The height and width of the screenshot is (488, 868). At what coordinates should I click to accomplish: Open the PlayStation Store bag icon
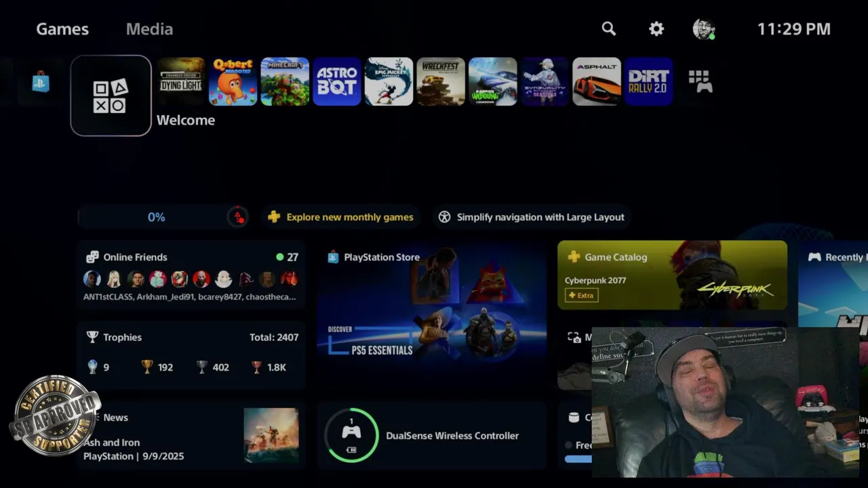[x=41, y=81]
